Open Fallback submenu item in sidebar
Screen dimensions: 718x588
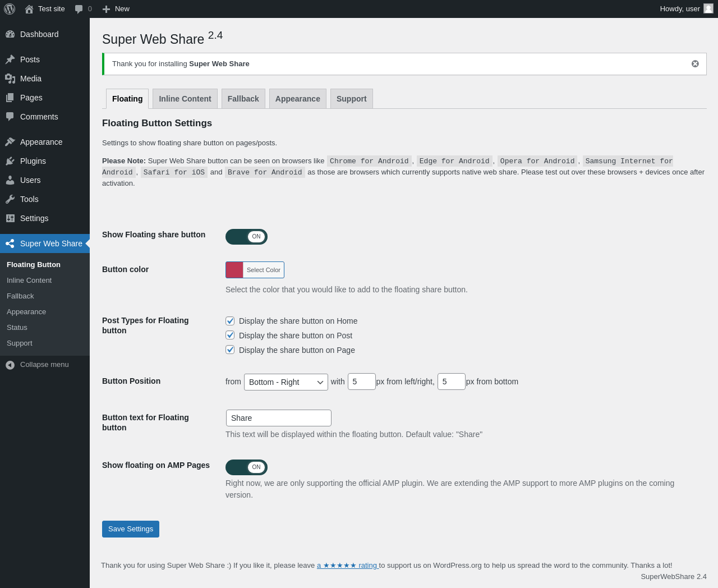click(x=20, y=296)
